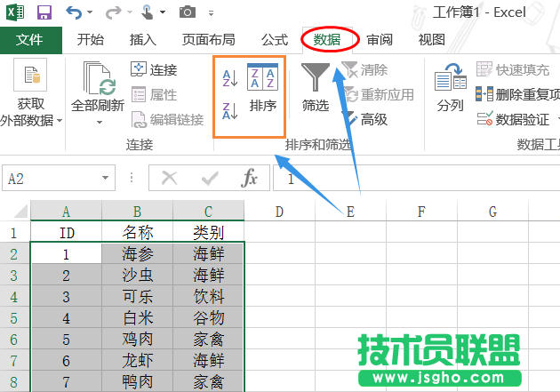Click cell containing 白米

(137, 317)
